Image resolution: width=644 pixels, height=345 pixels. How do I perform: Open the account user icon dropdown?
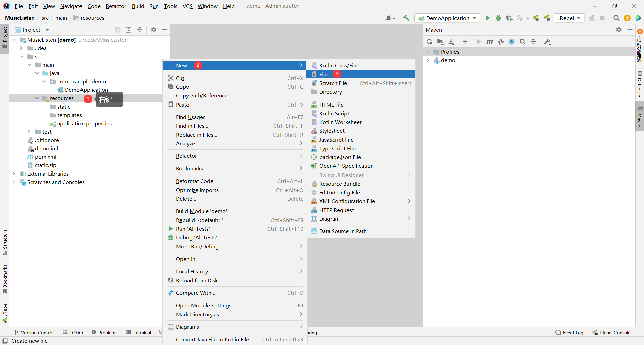[390, 18]
